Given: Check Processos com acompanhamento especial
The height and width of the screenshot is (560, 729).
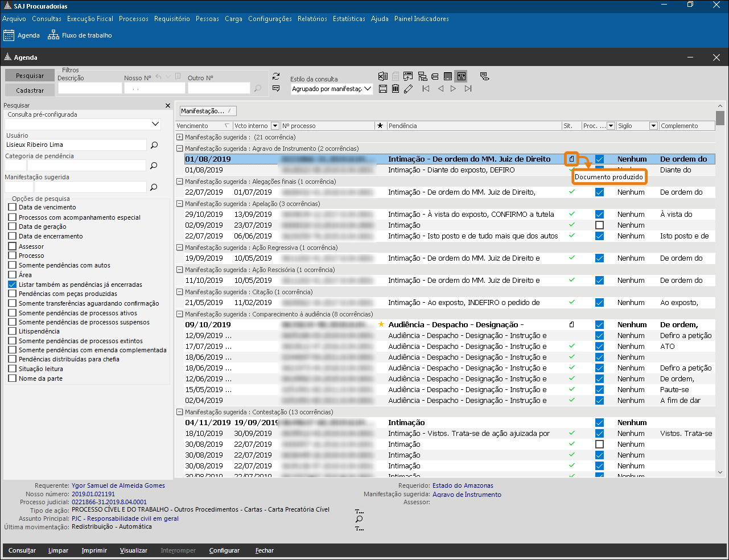Looking at the screenshot, I should (13, 217).
